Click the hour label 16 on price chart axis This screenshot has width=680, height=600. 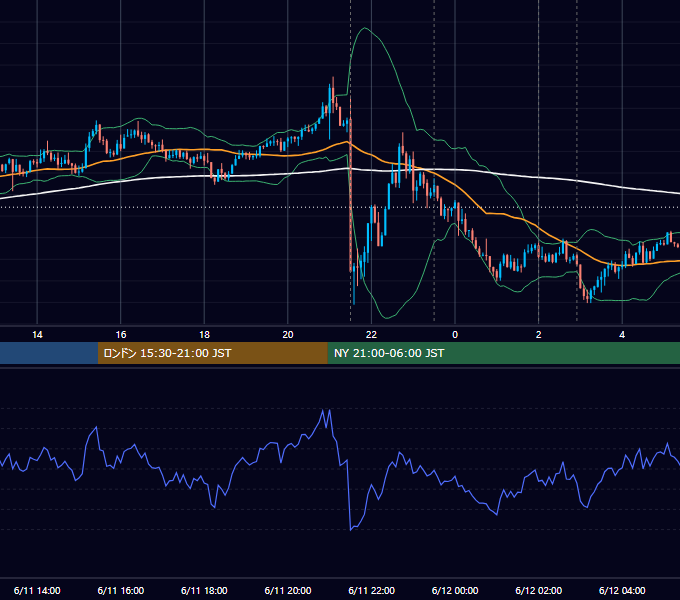121,335
